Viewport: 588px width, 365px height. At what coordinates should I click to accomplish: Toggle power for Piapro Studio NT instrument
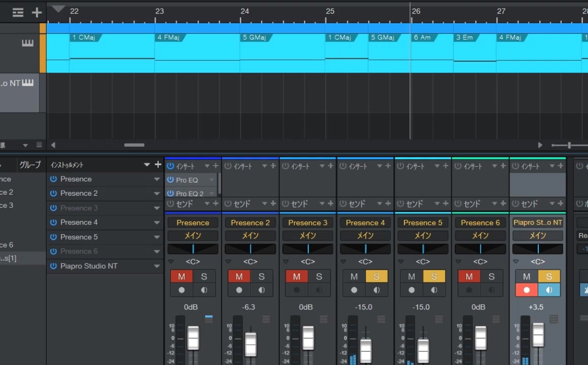pos(53,266)
